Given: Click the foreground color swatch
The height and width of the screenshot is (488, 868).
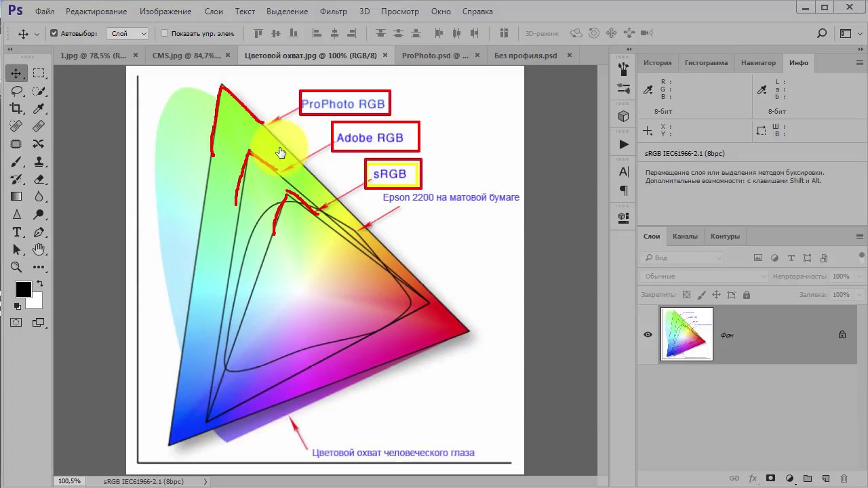Looking at the screenshot, I should coord(23,289).
